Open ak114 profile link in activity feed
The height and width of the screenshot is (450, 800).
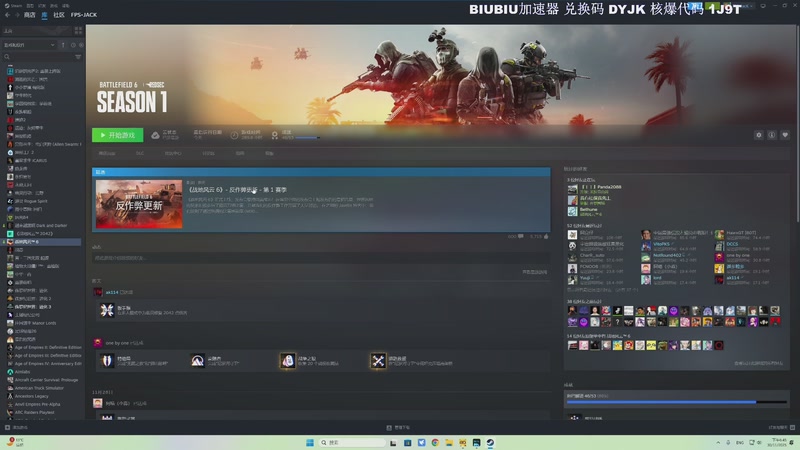(112, 292)
